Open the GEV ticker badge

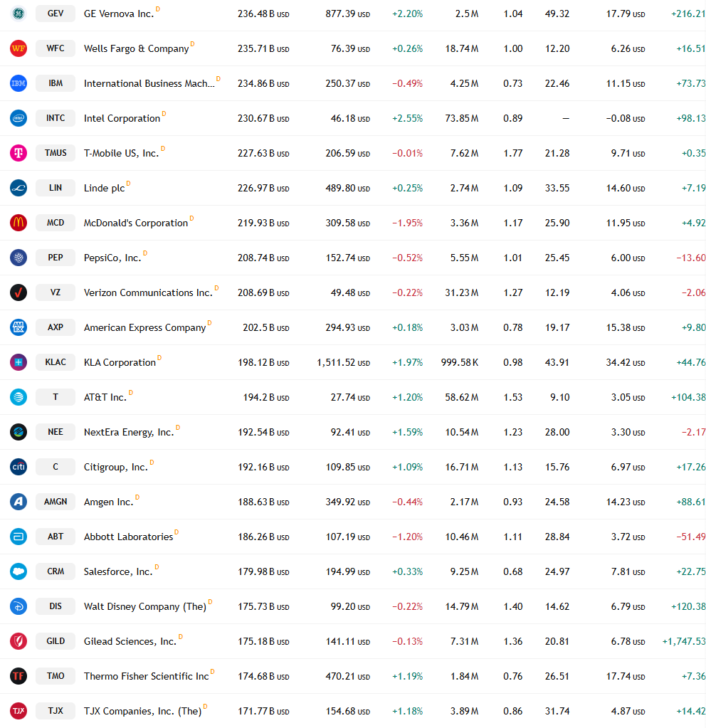tap(56, 14)
